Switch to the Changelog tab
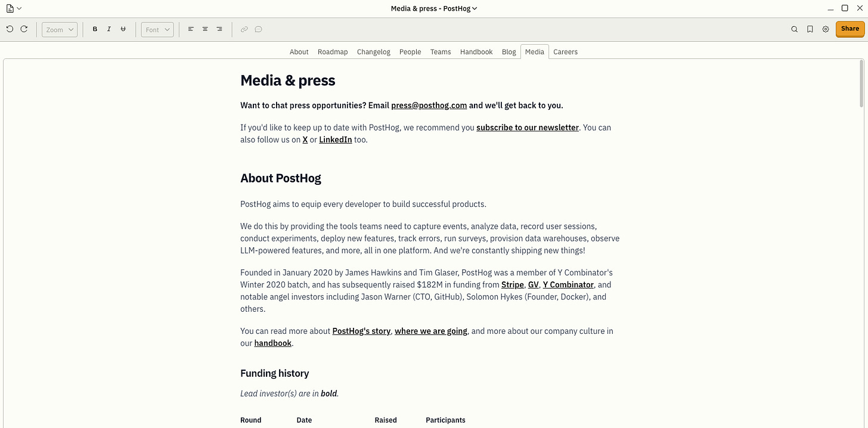 click(374, 52)
